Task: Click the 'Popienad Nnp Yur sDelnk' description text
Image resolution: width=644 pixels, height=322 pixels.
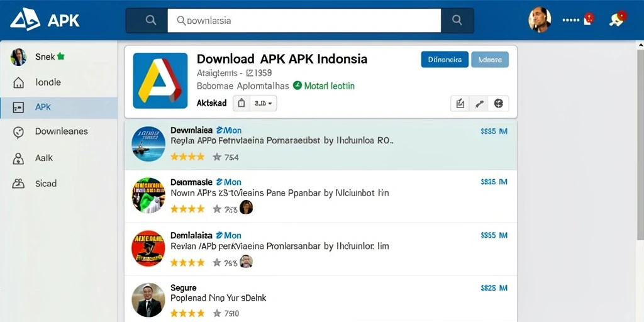Action: (x=218, y=298)
